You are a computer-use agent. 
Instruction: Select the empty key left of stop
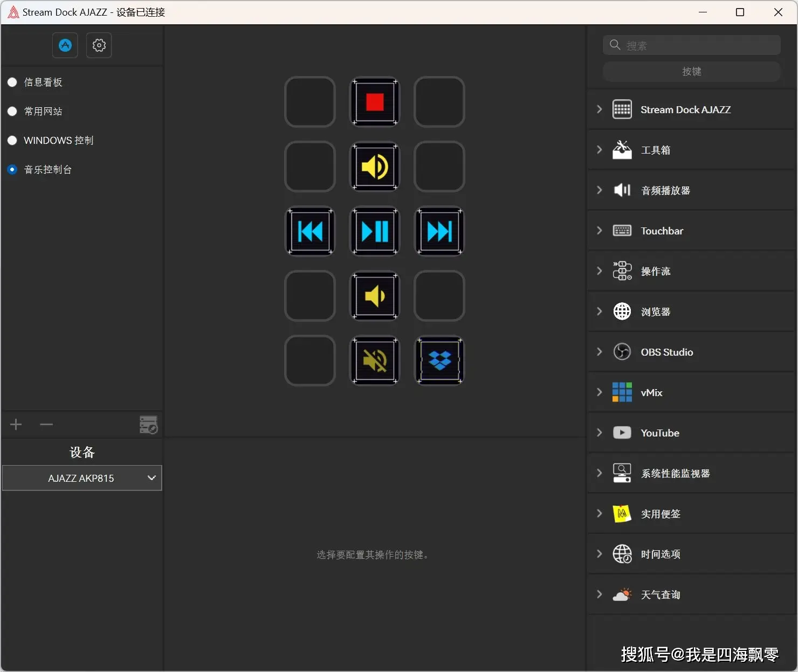click(x=310, y=102)
